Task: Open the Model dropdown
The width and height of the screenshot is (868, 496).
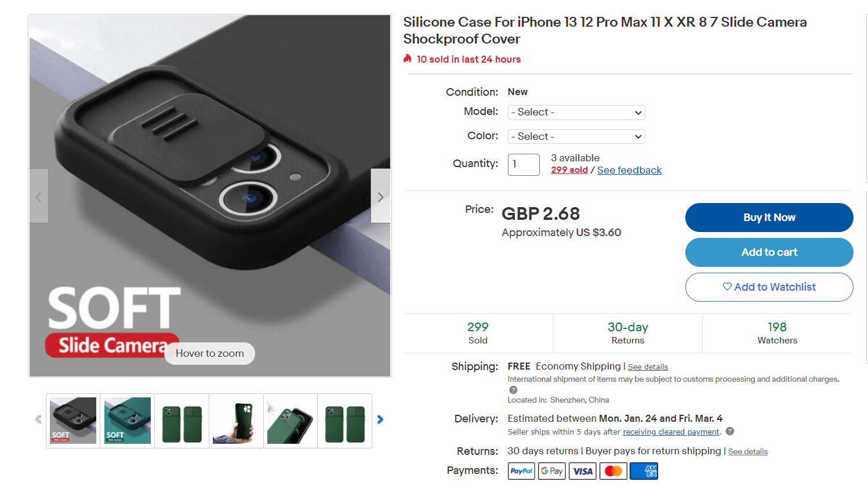Action: [x=576, y=113]
